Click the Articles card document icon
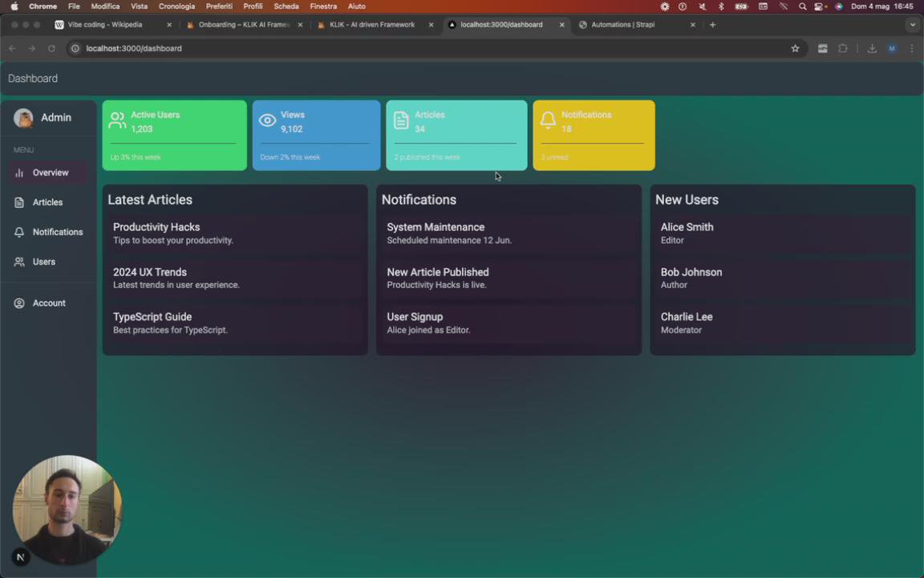Screen dimensions: 924x578 point(401,120)
